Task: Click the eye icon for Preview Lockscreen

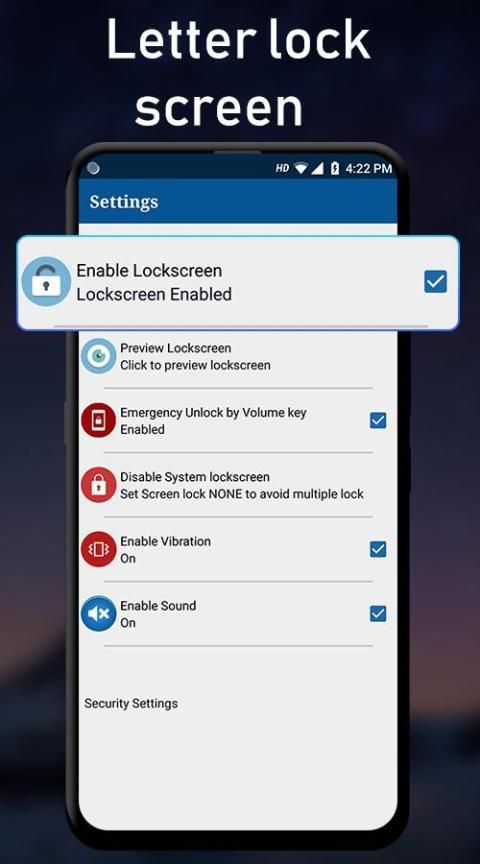Action: click(x=98, y=356)
